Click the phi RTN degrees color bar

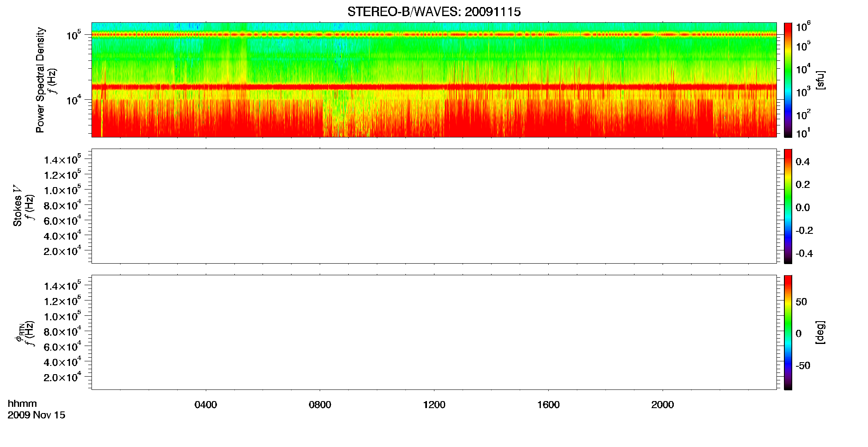point(788,332)
